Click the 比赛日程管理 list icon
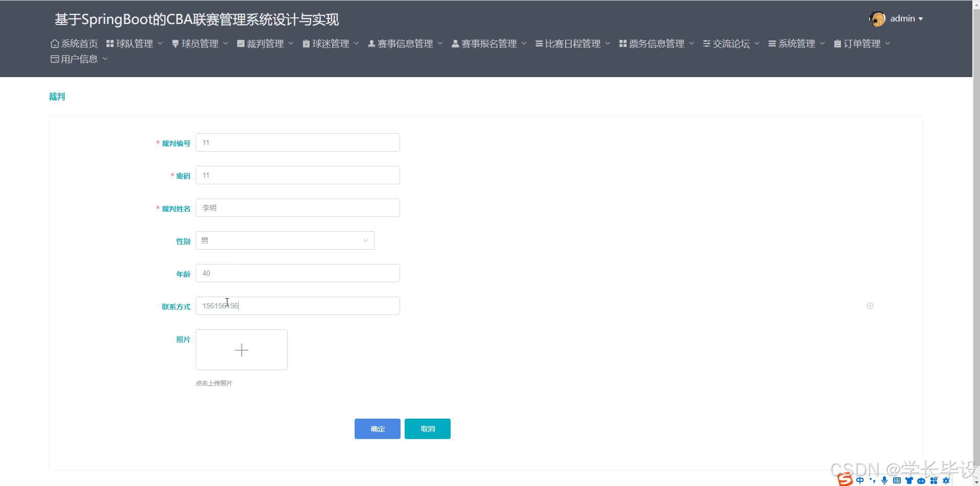Viewport: 980px width, 486px height. pos(539,44)
